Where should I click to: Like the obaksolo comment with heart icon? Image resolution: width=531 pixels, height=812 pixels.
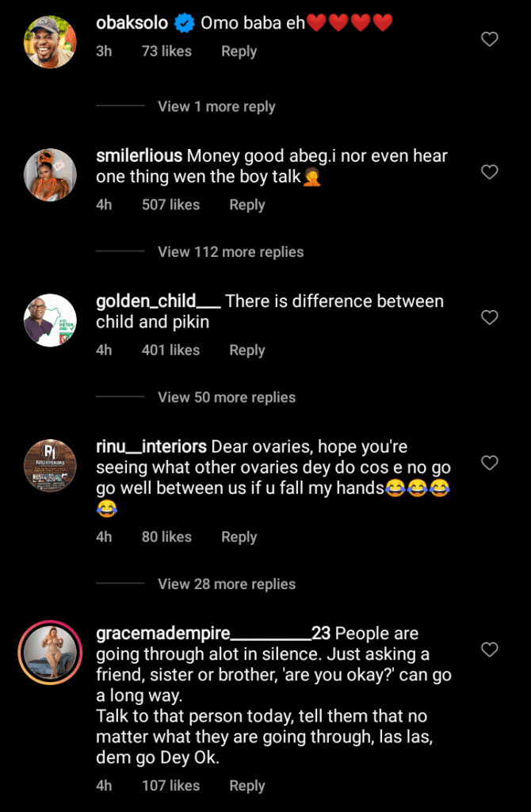pyautogui.click(x=490, y=39)
